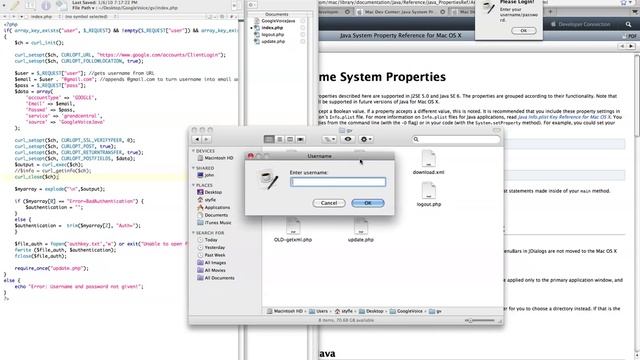Viewport: 640px width, 360px height.
Task: Collapse the PLACES section in Finder sidebar
Action: 193,185
